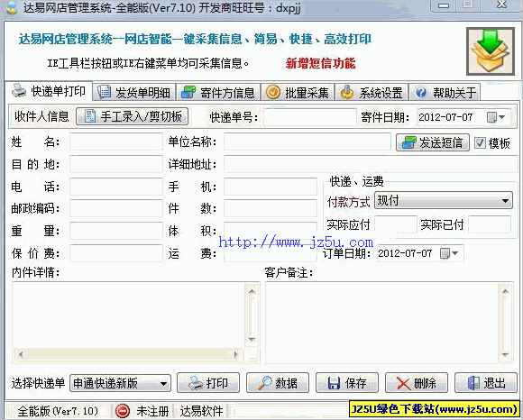Click the green download box icon
The width and height of the screenshot is (523, 420).
[x=491, y=51]
